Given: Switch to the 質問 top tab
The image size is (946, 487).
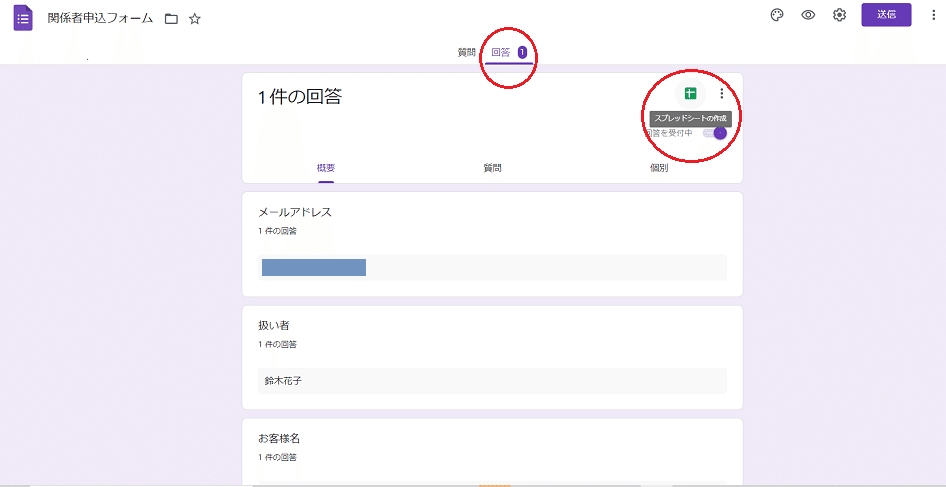Looking at the screenshot, I should (x=466, y=53).
